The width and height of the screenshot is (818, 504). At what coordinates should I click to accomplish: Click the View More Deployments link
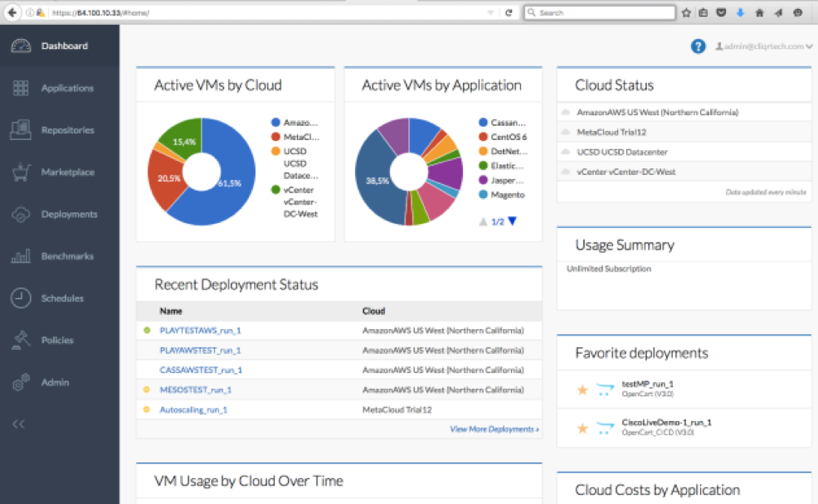pos(494,429)
